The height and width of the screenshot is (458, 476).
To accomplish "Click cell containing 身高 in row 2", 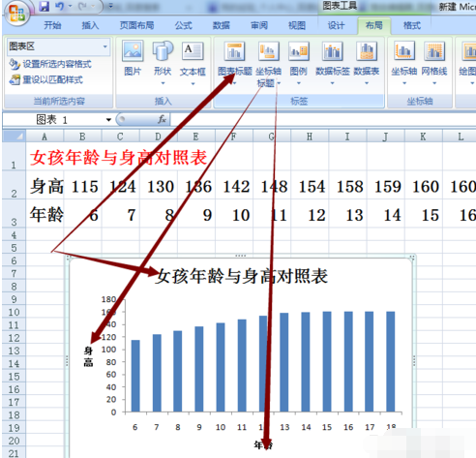I will [x=45, y=186].
